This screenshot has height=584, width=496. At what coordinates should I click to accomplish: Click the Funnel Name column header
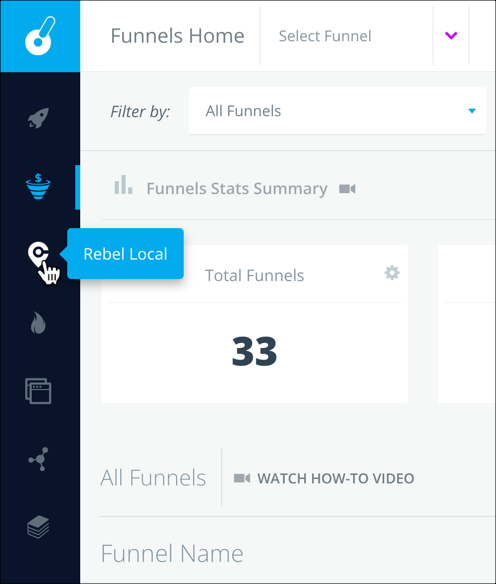[x=172, y=553]
